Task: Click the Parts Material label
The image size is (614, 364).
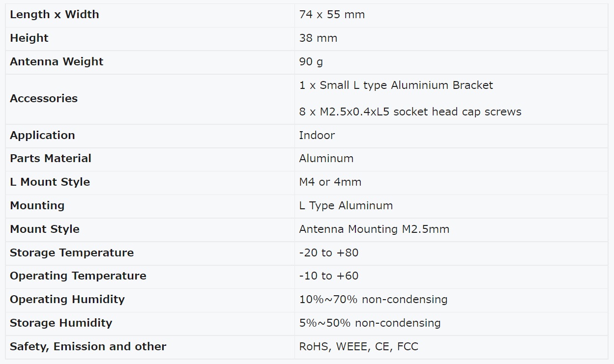Action: click(51, 158)
